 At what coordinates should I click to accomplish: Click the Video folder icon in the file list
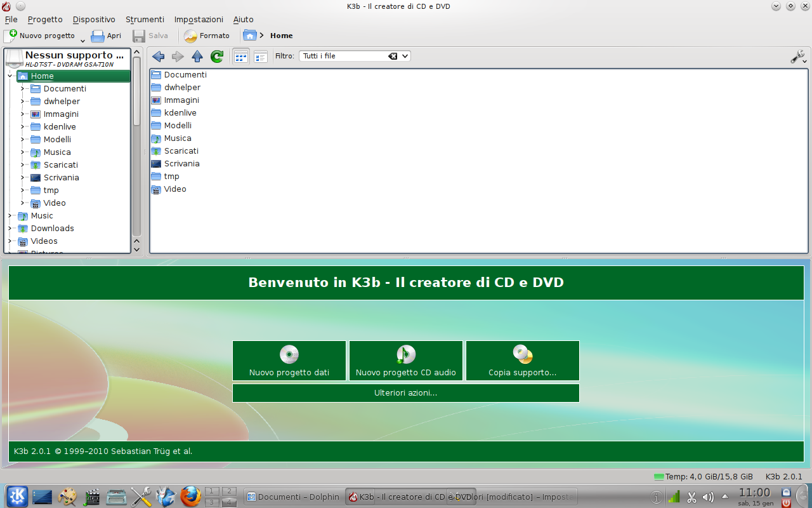pos(157,189)
